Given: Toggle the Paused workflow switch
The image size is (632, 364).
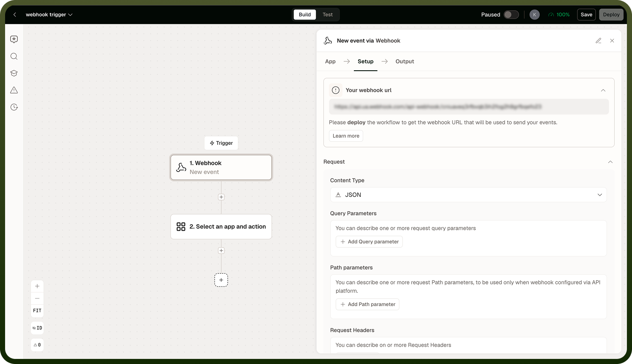Looking at the screenshot, I should 511,14.
